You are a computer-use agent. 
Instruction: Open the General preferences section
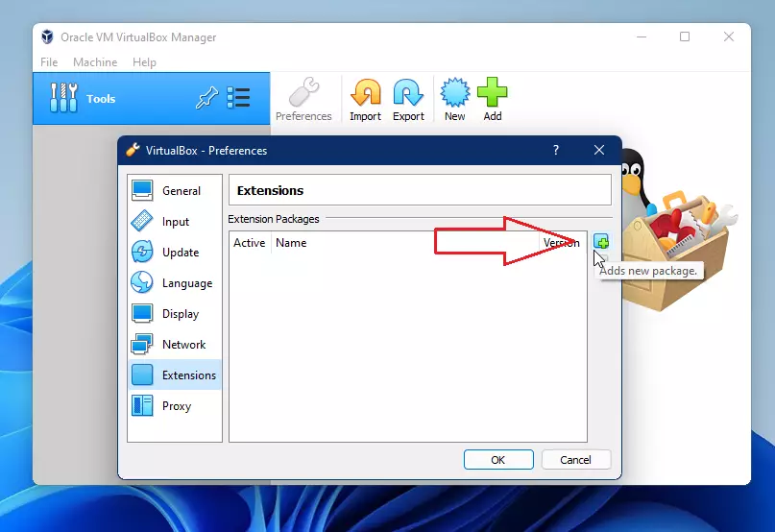175,191
